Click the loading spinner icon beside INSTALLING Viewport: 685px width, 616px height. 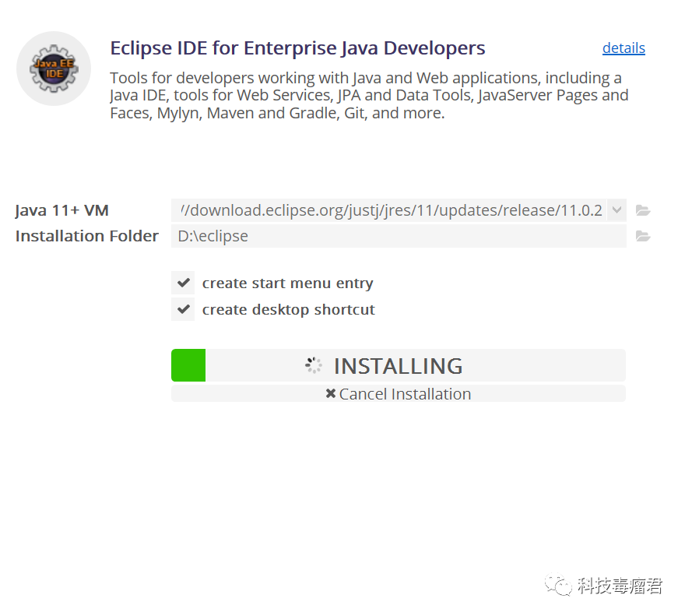313,365
